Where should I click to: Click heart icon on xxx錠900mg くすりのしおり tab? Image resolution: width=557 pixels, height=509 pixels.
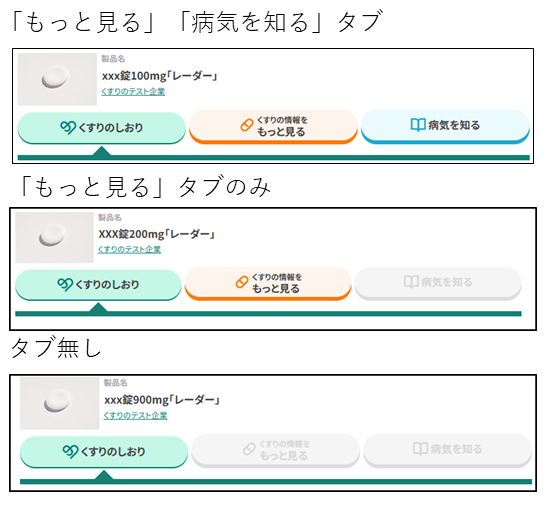click(x=70, y=451)
